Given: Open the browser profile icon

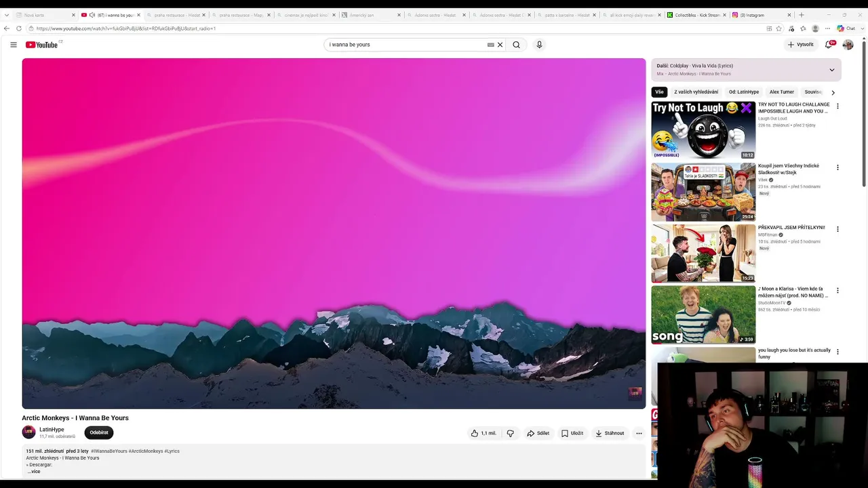Looking at the screenshot, I should (815, 28).
